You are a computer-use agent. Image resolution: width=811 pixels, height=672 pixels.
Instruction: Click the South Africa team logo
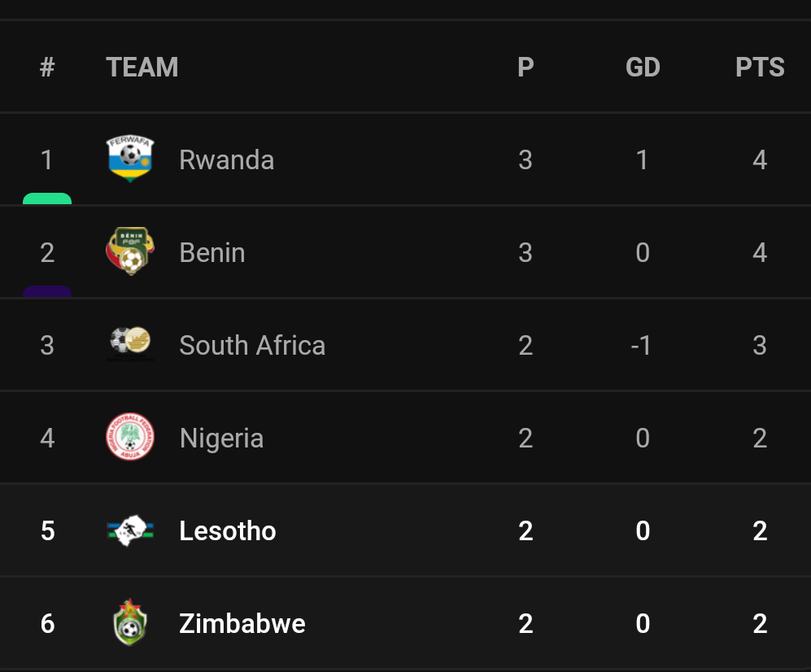(130, 345)
